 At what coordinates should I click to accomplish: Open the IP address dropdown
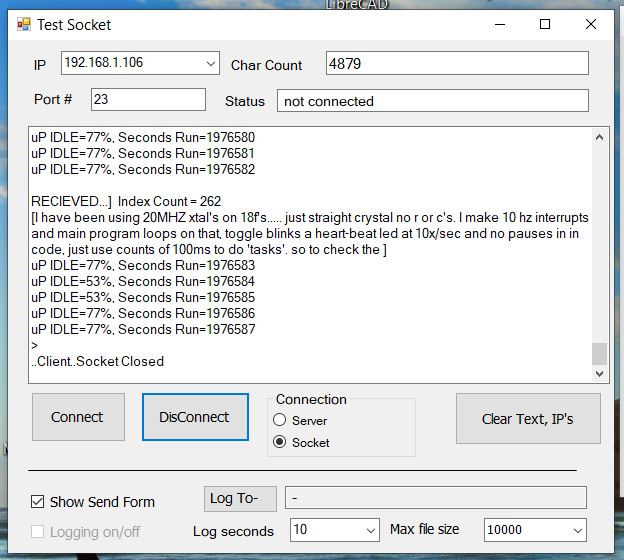coord(210,63)
